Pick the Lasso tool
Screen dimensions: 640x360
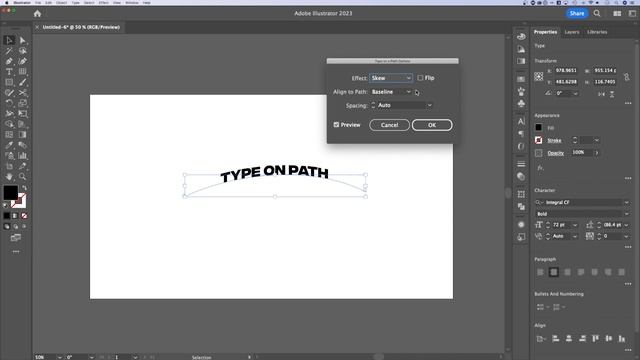(22, 51)
